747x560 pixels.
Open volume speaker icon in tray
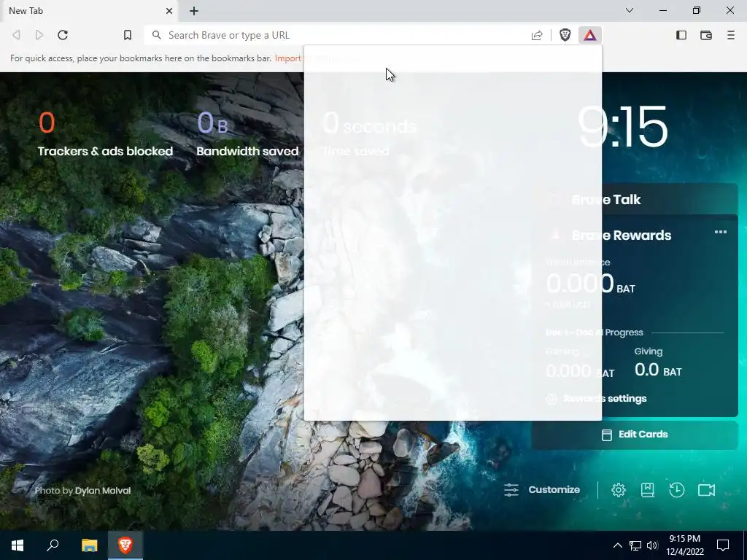tap(652, 545)
